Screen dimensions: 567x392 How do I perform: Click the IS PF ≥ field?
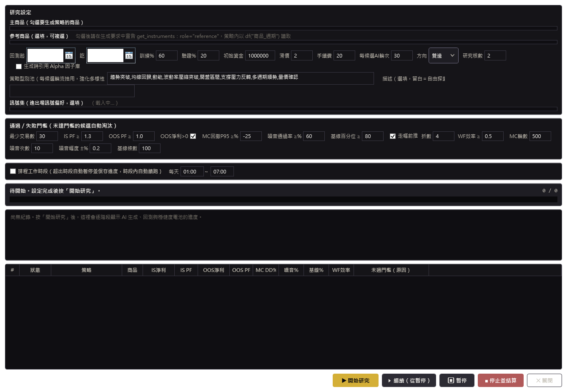(92, 136)
